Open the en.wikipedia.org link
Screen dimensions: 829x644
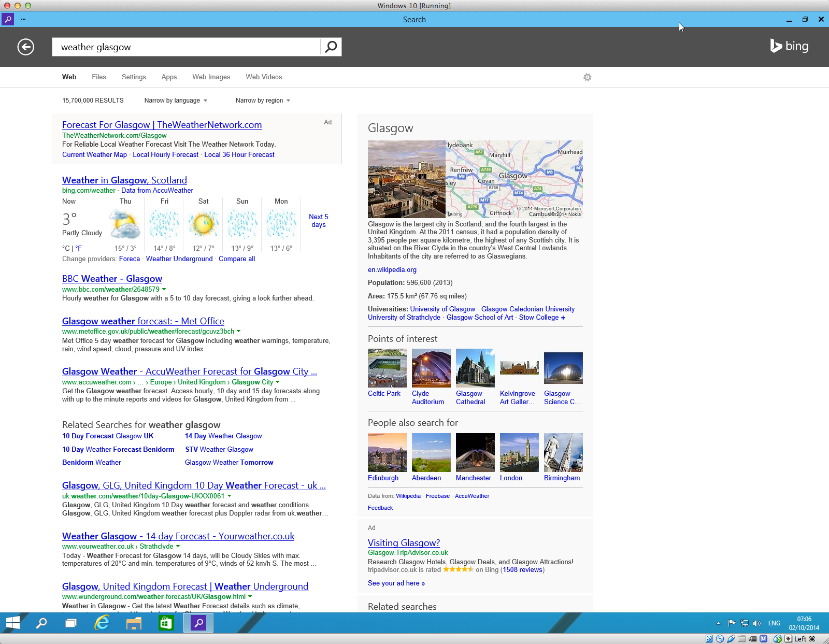(392, 270)
